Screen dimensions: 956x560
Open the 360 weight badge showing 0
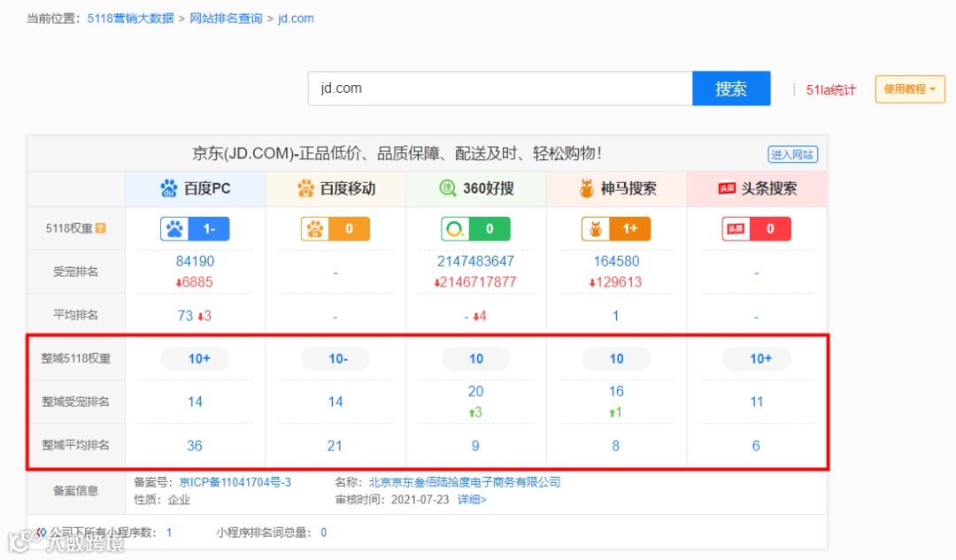coord(475,228)
